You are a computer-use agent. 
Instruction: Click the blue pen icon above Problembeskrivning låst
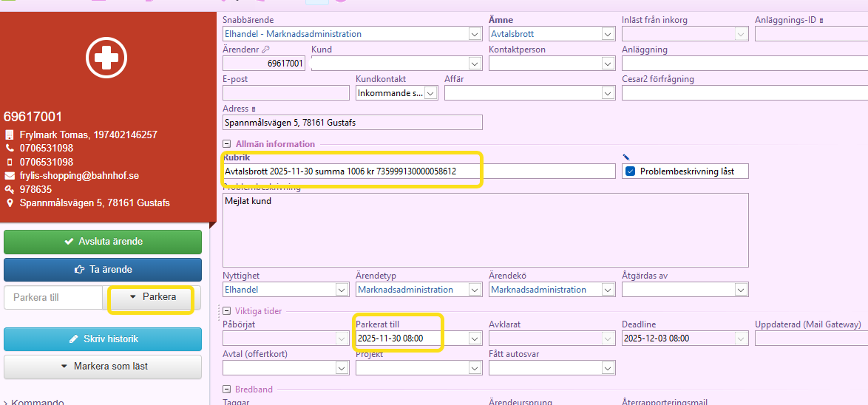coord(627,157)
